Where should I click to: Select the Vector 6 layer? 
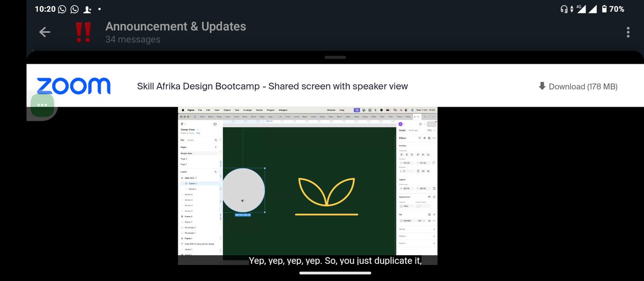tap(188, 195)
